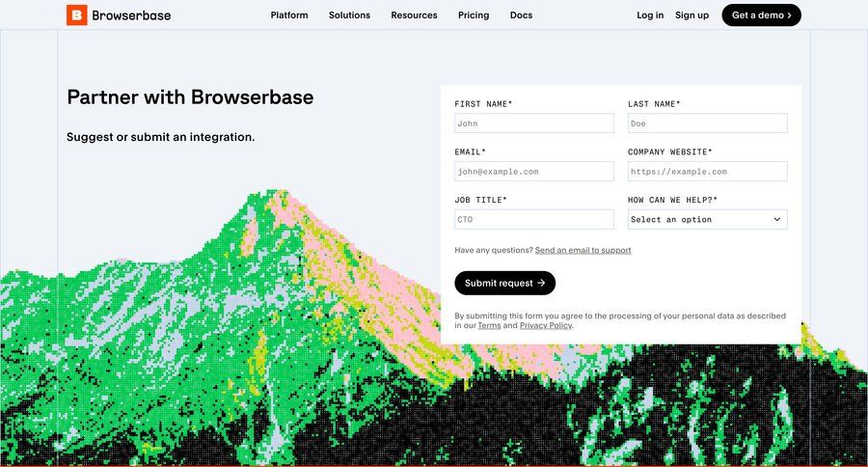Click the Send an email to support link
The image size is (868, 467).
(583, 251)
